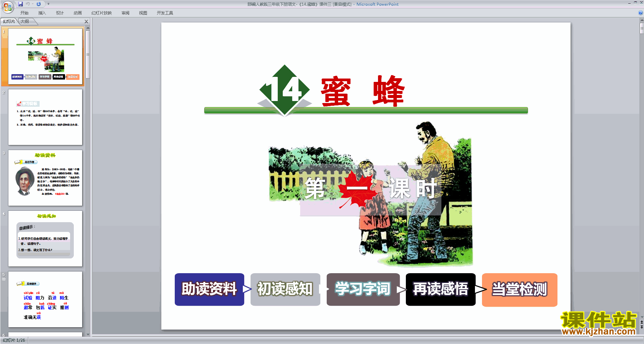Minimize the PowerPoint window

(x=629, y=3)
